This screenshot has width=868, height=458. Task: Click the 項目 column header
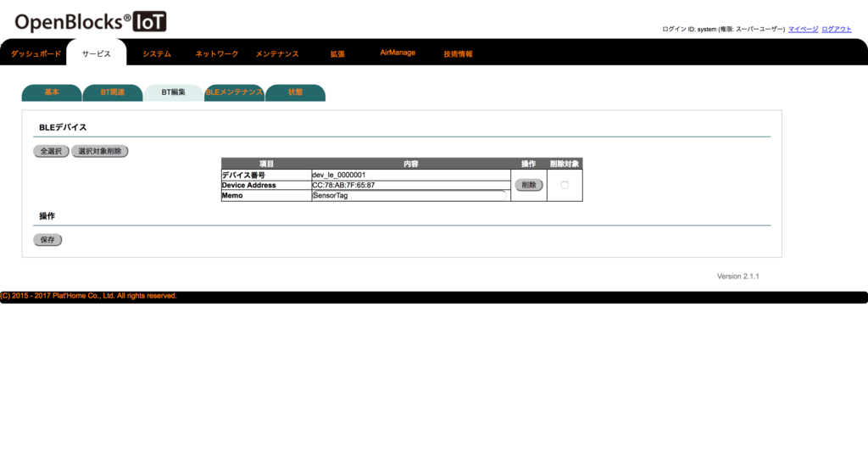click(x=267, y=164)
